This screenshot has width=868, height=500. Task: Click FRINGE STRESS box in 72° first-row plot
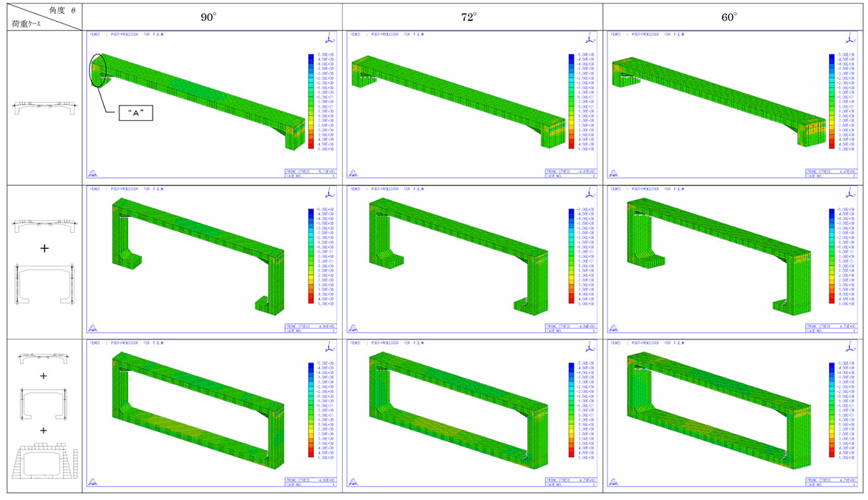point(571,174)
